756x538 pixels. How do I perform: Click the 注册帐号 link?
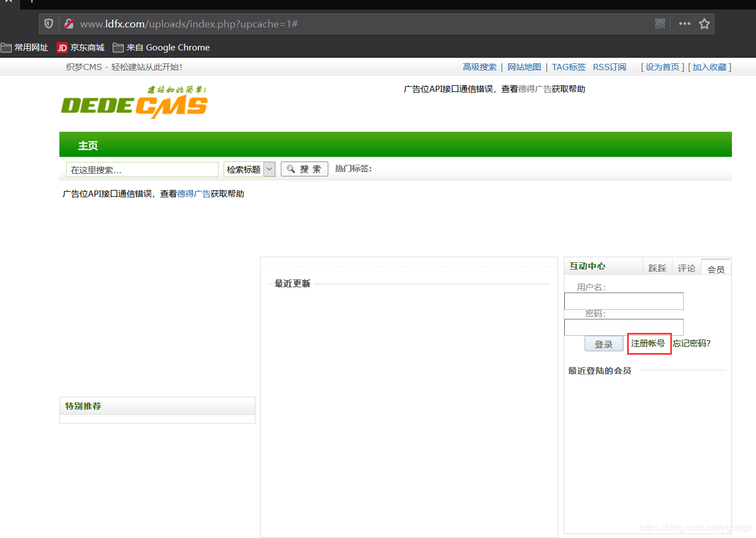pyautogui.click(x=648, y=343)
